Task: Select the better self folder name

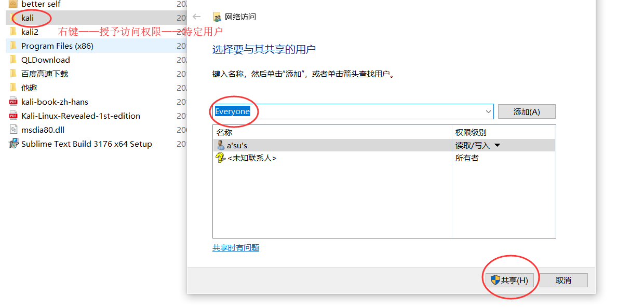Action: (41, 4)
